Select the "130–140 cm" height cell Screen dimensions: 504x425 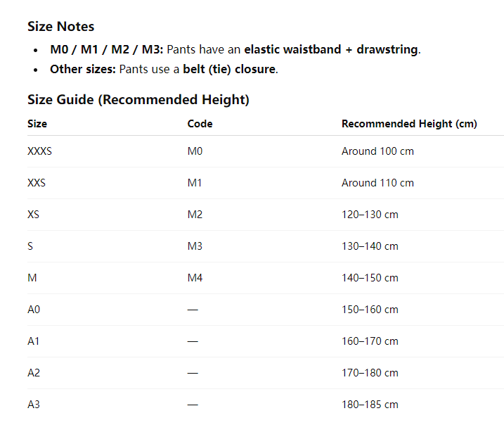(370, 246)
